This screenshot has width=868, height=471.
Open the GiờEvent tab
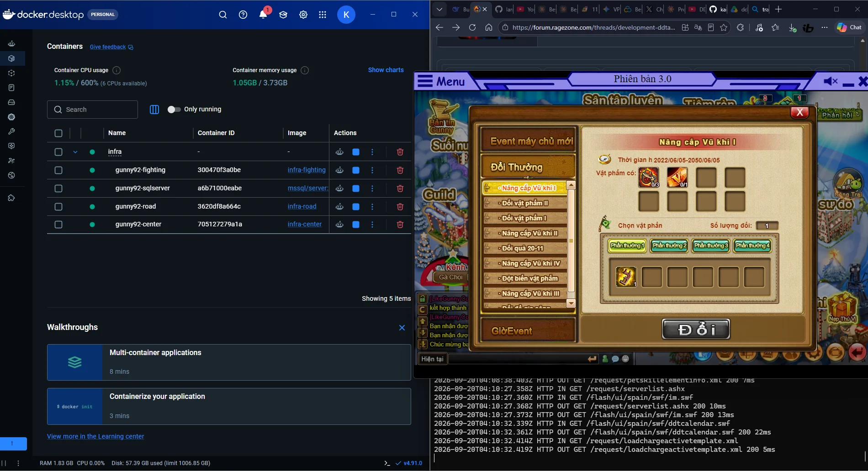pyautogui.click(x=528, y=330)
